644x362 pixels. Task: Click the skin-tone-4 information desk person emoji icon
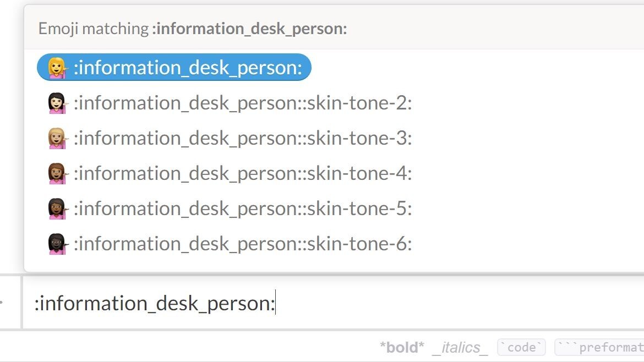[x=57, y=173]
